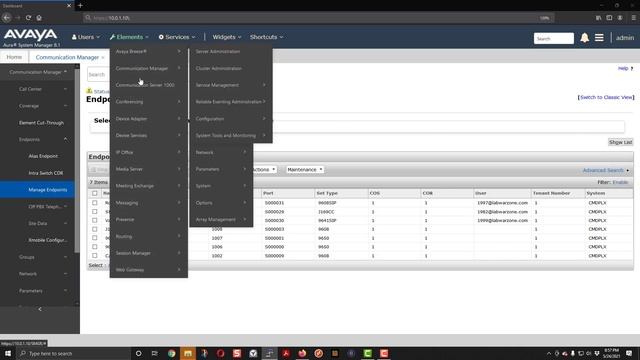Click the sidebar vertical scrollbar
Viewport: 640px width, 360px height.
coord(77,159)
